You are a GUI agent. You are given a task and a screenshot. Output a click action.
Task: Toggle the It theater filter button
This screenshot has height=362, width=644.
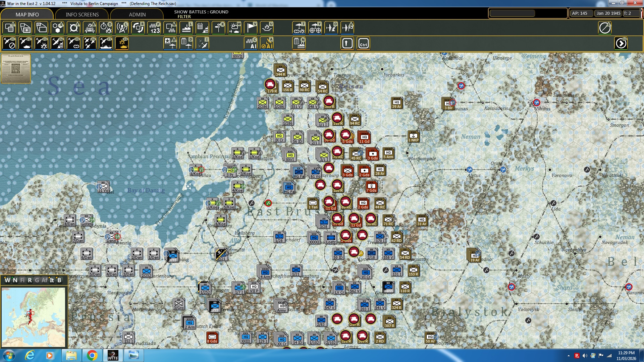(x=52, y=280)
